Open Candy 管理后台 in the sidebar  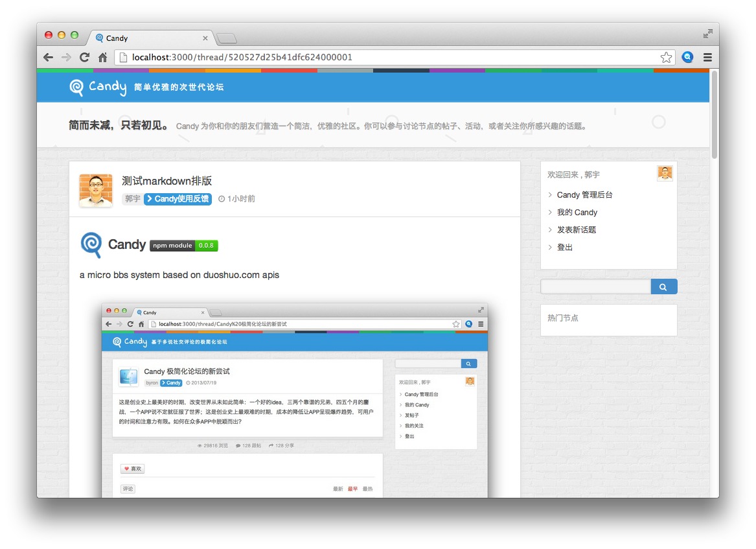click(x=584, y=195)
